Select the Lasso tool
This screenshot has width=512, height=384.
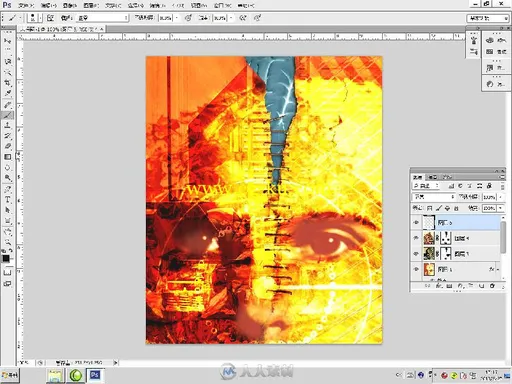[8, 62]
